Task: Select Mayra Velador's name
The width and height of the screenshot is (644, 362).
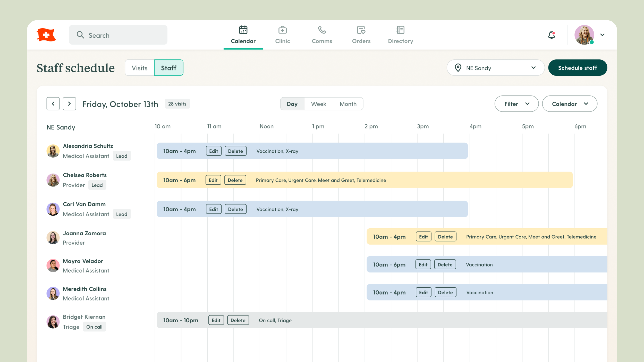Action: tap(83, 261)
